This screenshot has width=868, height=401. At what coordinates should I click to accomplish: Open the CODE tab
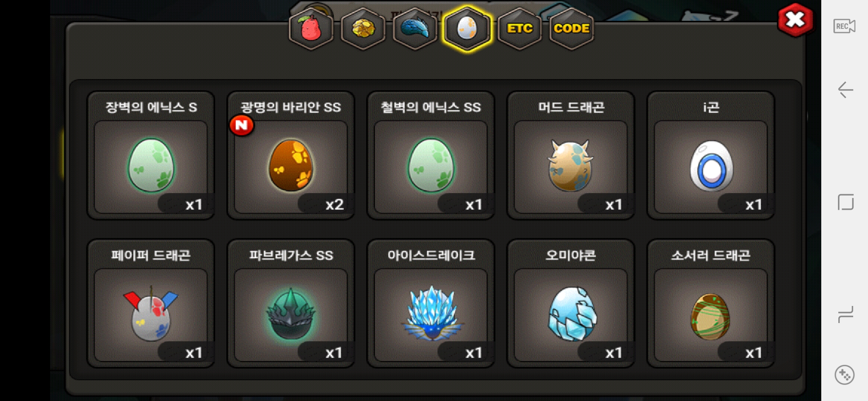click(572, 29)
